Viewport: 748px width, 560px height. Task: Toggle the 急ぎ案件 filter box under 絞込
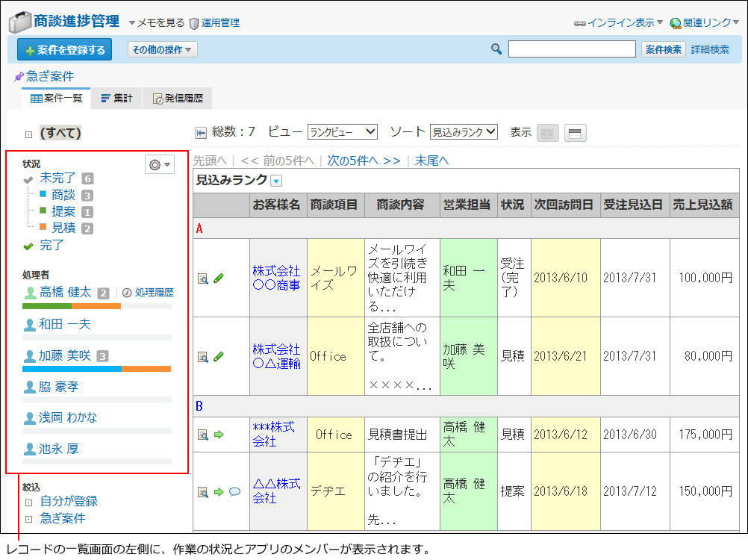point(28,520)
